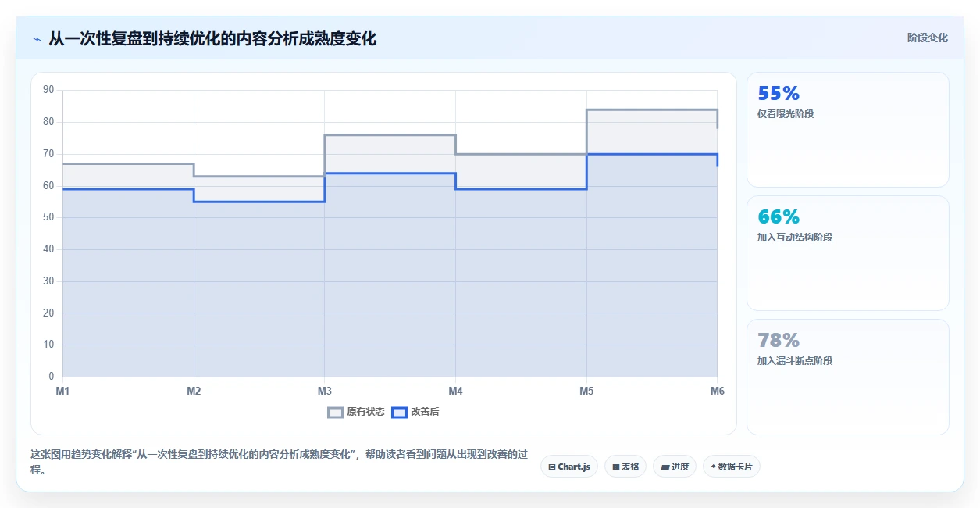Image resolution: width=980 pixels, height=508 pixels.
Task: Click the M6 axis label
Action: pos(717,391)
